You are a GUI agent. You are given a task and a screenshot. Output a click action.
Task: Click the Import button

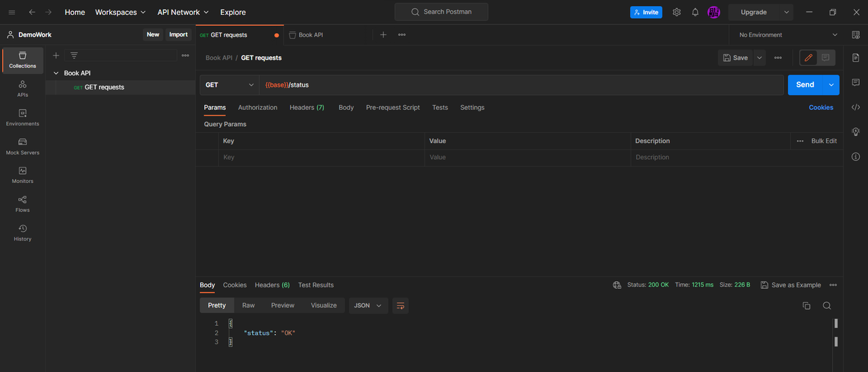178,35
